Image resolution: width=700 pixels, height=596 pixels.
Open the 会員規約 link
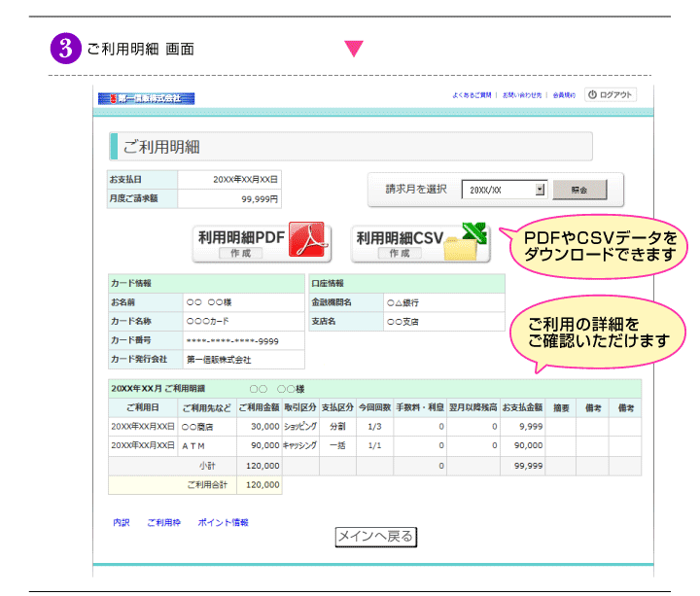564,95
